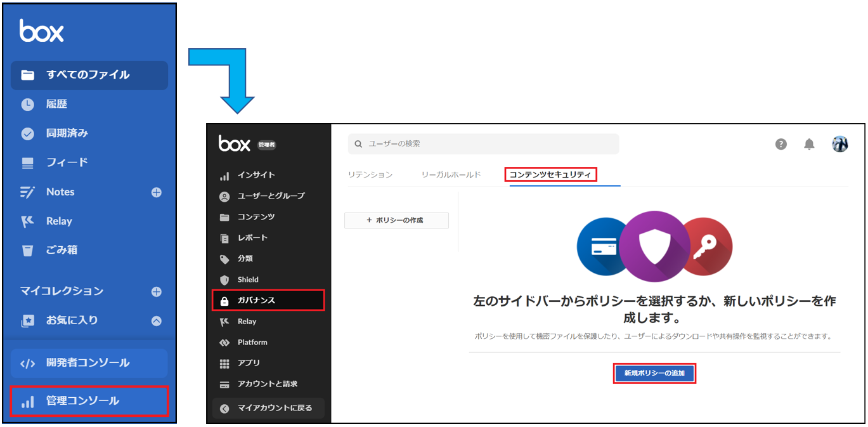The width and height of the screenshot is (868, 427).
Task: Open Relay in the blue sidebar
Action: coord(59,221)
